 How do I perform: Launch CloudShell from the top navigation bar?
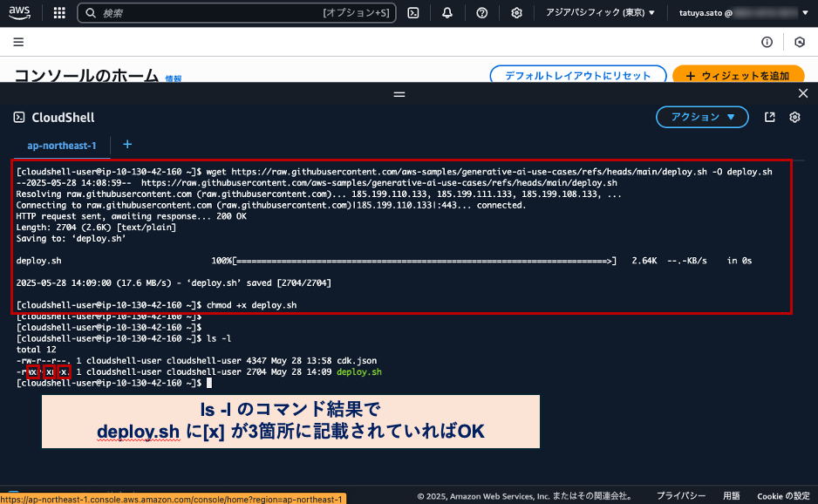coord(413,13)
